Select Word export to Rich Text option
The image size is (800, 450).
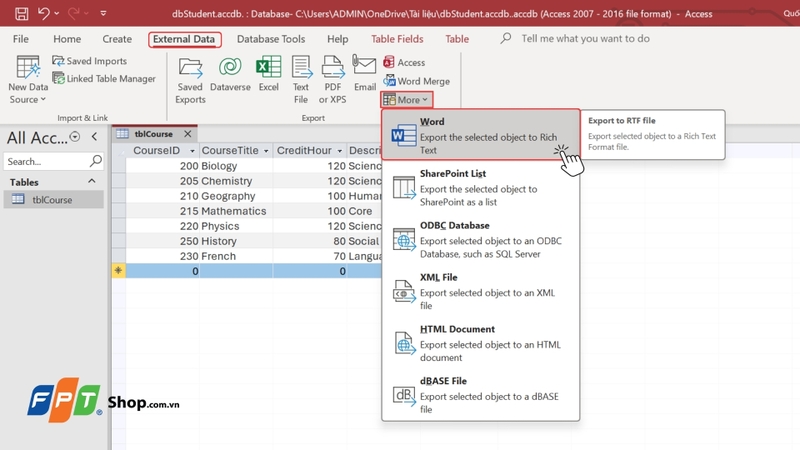[480, 136]
